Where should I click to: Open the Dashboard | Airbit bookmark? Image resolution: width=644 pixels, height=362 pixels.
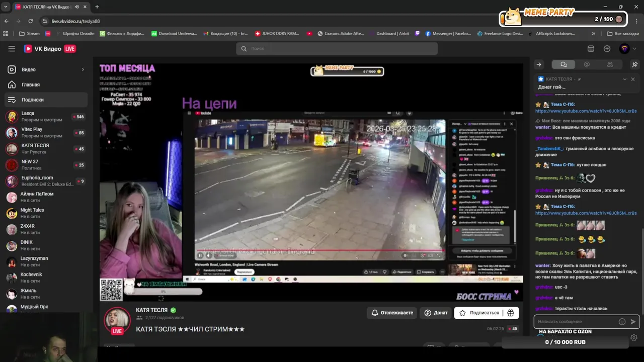pyautogui.click(x=388, y=34)
